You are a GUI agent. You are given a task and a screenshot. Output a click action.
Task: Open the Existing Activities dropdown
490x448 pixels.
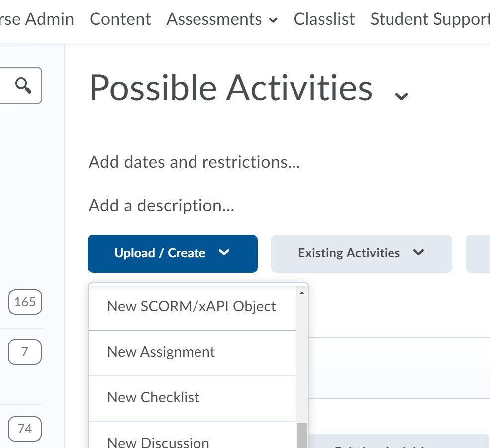click(361, 253)
